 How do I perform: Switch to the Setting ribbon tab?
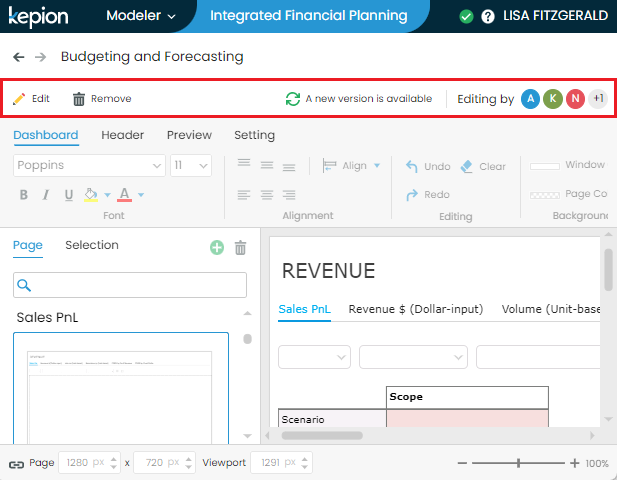[x=255, y=135]
